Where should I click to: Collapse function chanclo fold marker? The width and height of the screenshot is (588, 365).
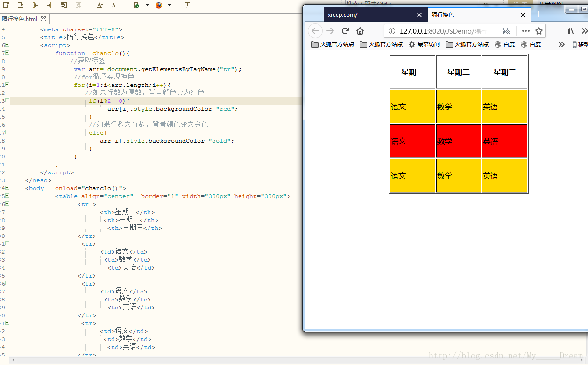(7, 53)
